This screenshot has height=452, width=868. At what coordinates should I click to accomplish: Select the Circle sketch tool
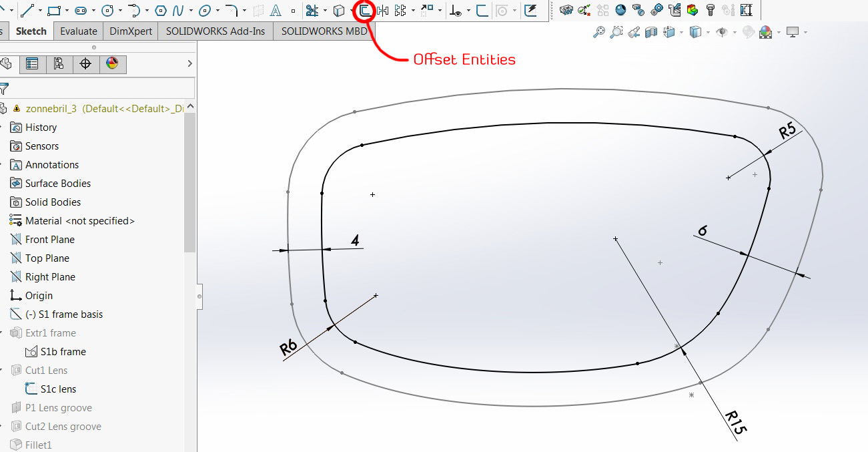coord(107,10)
